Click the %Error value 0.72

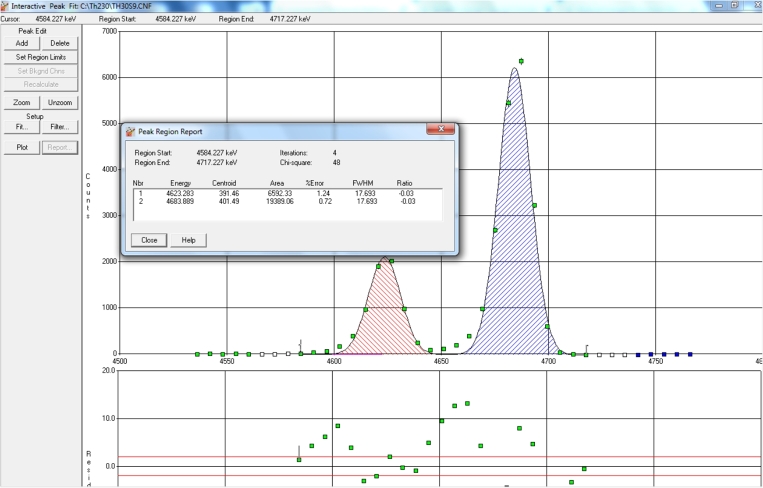[325, 201]
